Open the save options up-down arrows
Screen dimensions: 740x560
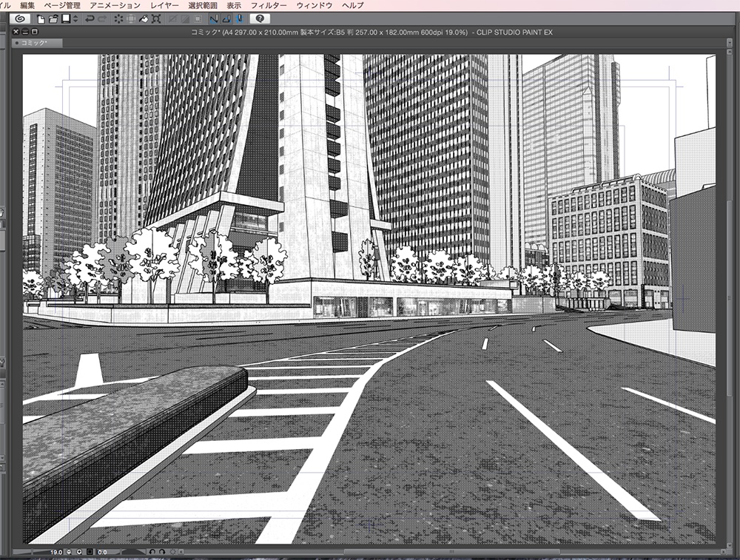(x=75, y=19)
